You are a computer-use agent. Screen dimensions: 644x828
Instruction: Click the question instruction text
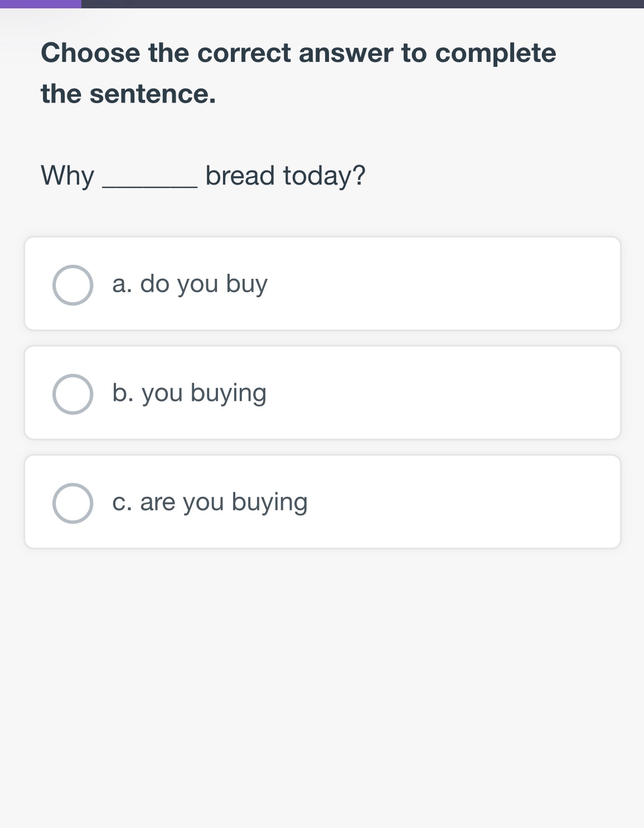[298, 71]
